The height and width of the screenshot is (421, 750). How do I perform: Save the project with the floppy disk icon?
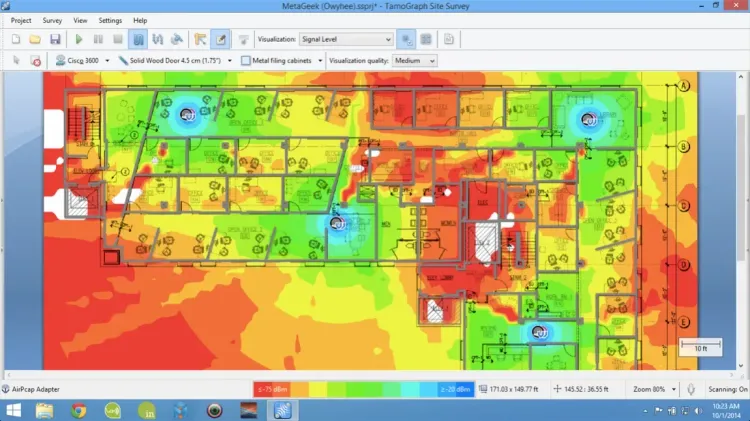(x=54, y=39)
